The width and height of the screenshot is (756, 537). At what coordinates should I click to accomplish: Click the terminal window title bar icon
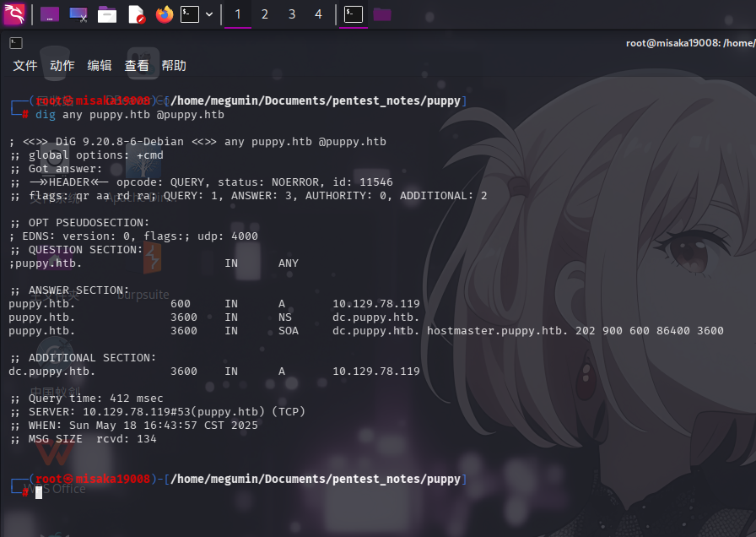15,43
